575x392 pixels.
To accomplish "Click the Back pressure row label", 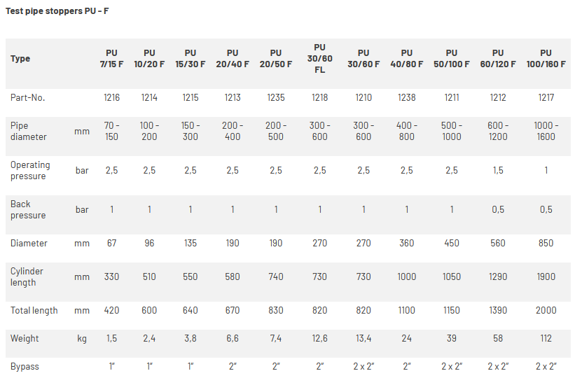I will pos(28,209).
